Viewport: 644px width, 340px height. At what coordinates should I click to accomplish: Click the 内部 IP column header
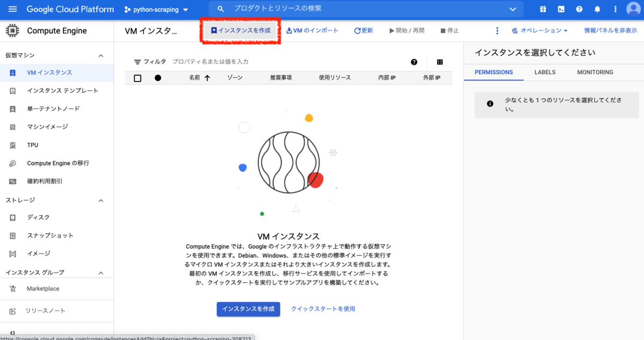(x=386, y=78)
